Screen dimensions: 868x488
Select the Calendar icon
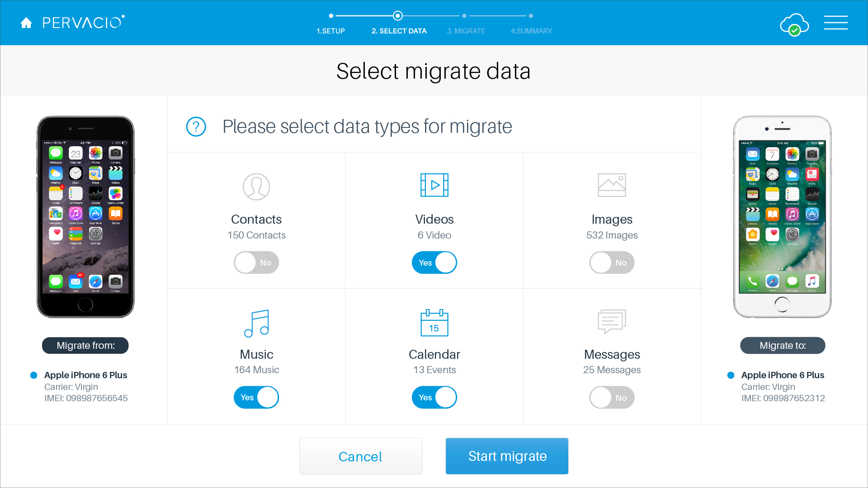coord(434,323)
